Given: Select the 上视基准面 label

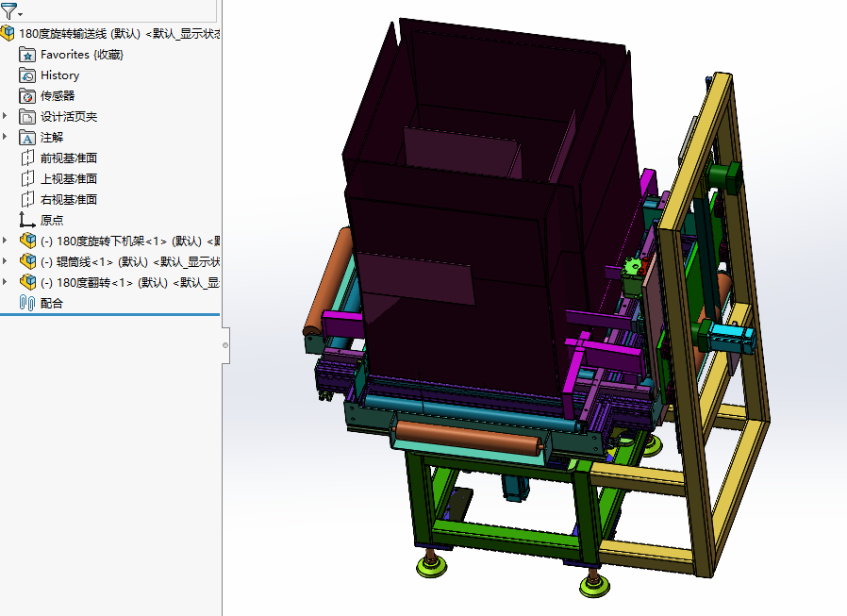Looking at the screenshot, I should 69,179.
